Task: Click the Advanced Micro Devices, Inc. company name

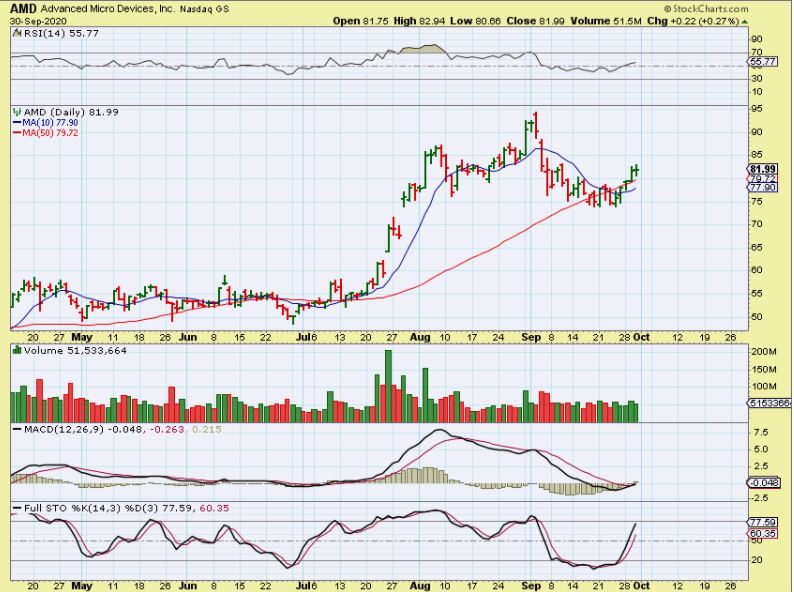Action: point(108,9)
